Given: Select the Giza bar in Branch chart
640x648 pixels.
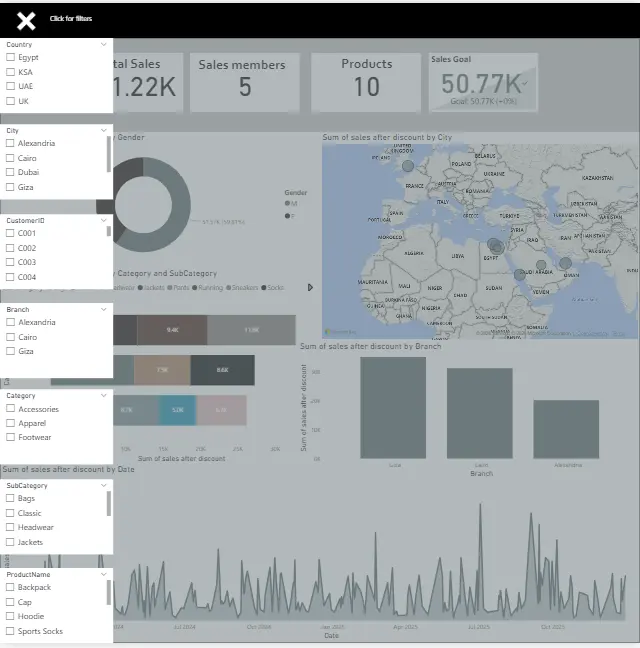Looking at the screenshot, I should [x=393, y=407].
